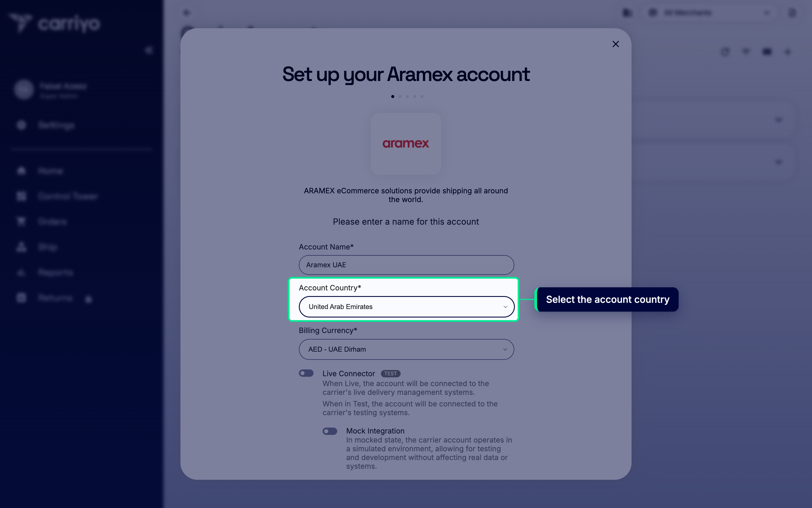Click the plus icon in the background toolbar
The width and height of the screenshot is (812, 508).
pos(787,52)
